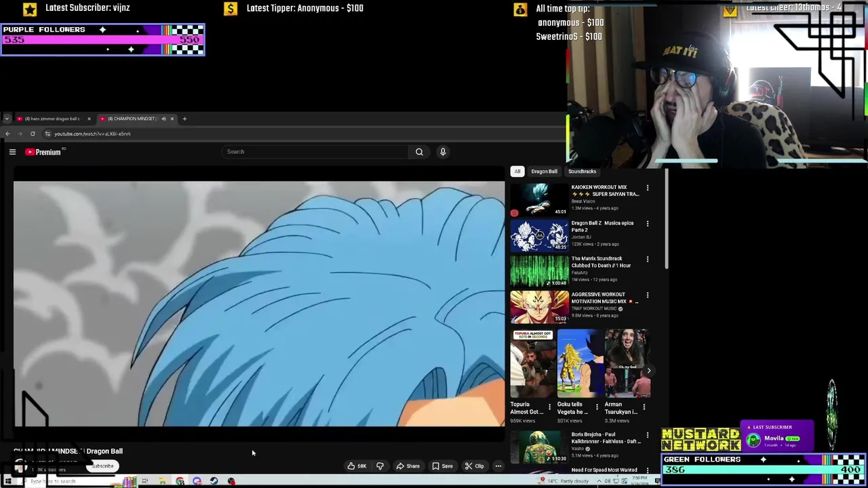
Task: Start voice search with microphone icon
Action: pos(443,152)
